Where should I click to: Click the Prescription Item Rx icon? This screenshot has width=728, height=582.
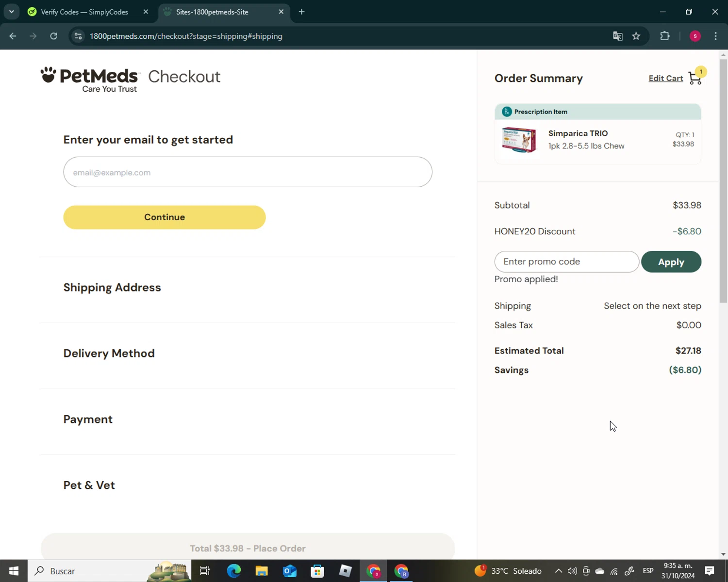(507, 112)
